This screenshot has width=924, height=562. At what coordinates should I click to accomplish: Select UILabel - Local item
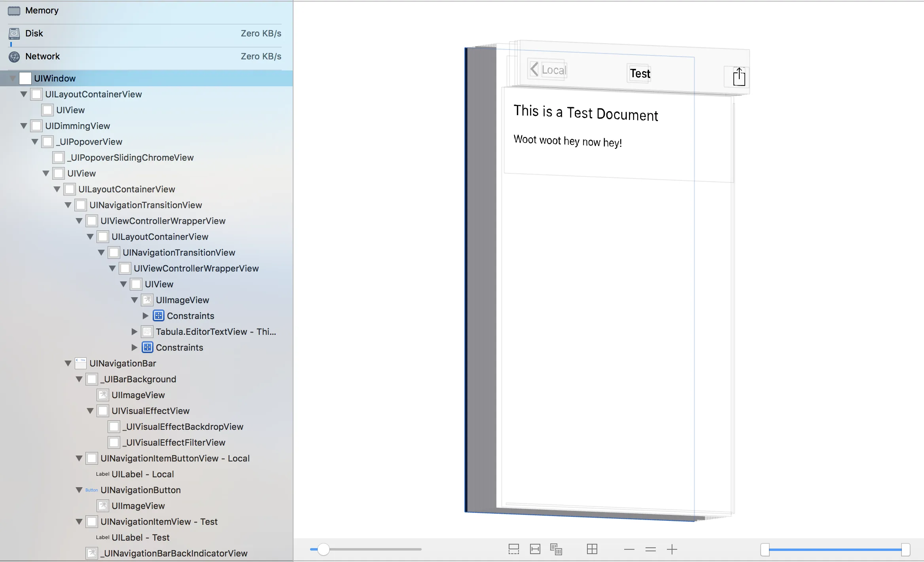(142, 474)
